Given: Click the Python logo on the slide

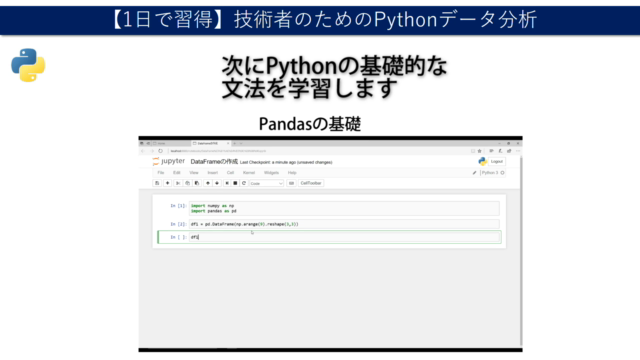Looking at the screenshot, I should click(x=28, y=65).
